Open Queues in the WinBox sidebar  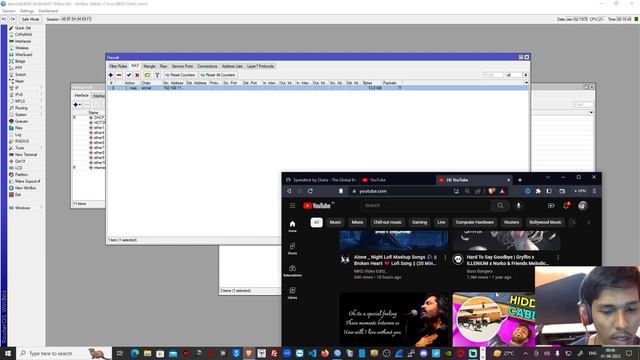tap(21, 121)
